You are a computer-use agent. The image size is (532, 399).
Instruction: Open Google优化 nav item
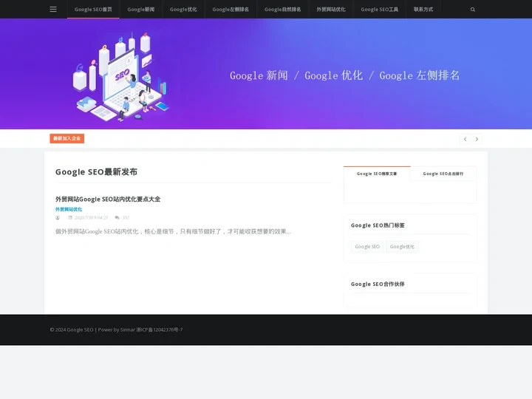coord(183,10)
